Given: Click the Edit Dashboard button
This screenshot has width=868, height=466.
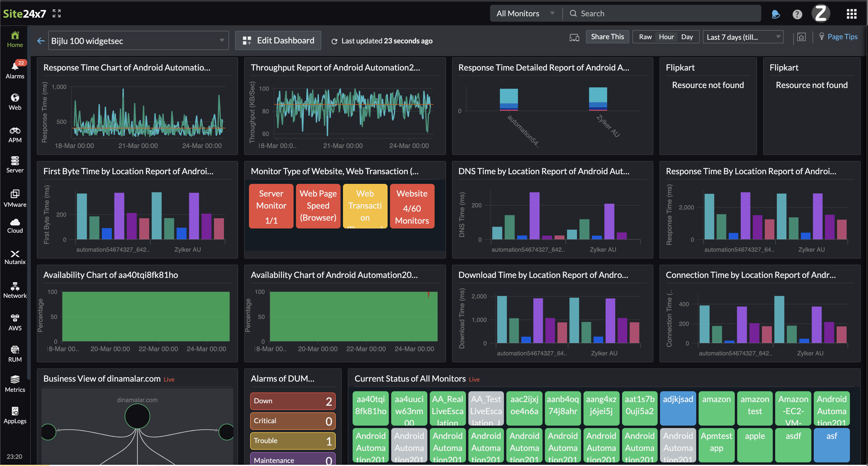Looking at the screenshot, I should (x=278, y=40).
